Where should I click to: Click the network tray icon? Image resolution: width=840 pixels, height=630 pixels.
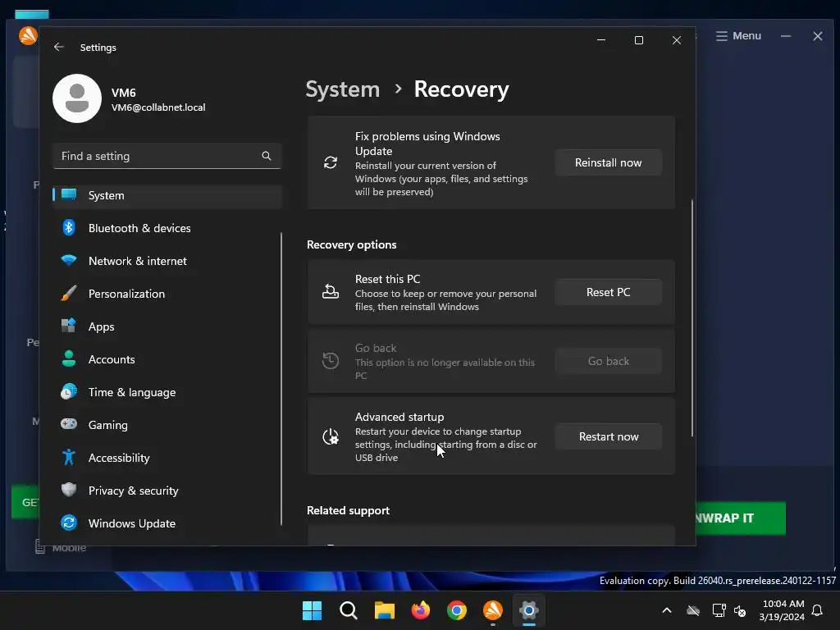click(719, 610)
